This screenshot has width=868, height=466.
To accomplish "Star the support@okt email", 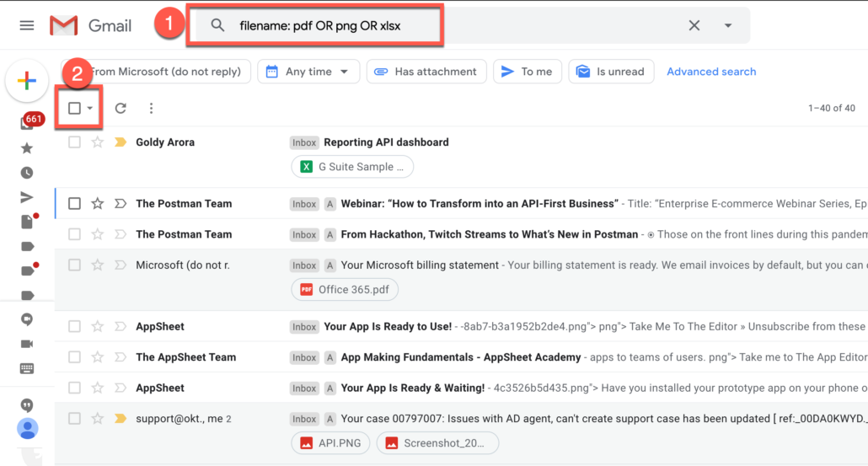I will click(x=98, y=419).
